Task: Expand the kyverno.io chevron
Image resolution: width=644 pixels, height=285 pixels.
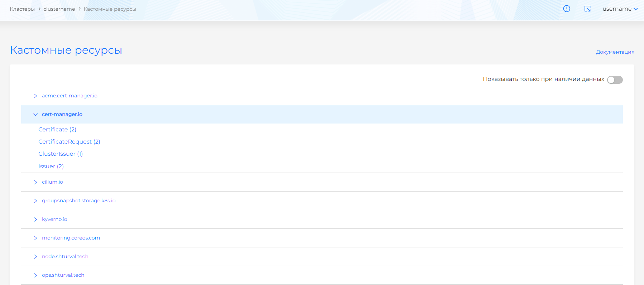Action: [35, 219]
